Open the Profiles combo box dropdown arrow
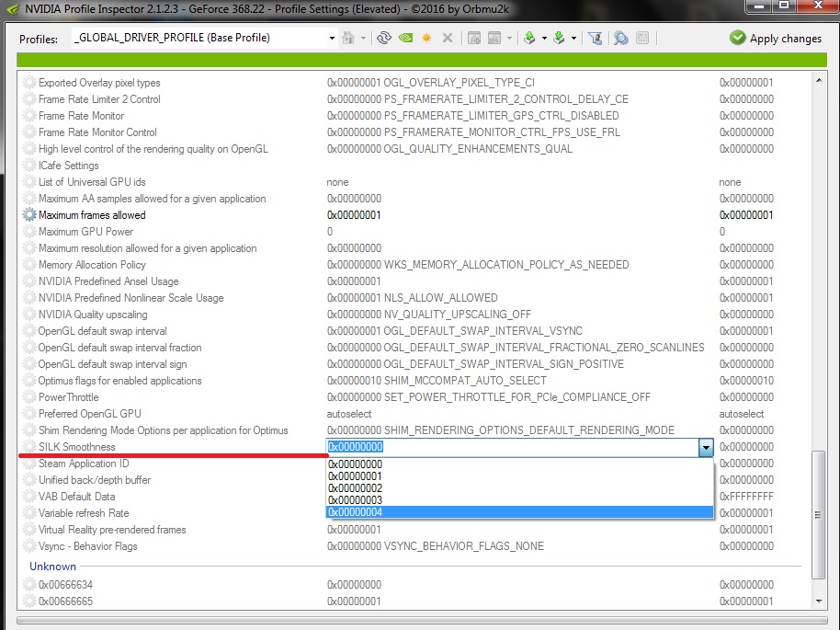840x630 pixels. click(332, 38)
